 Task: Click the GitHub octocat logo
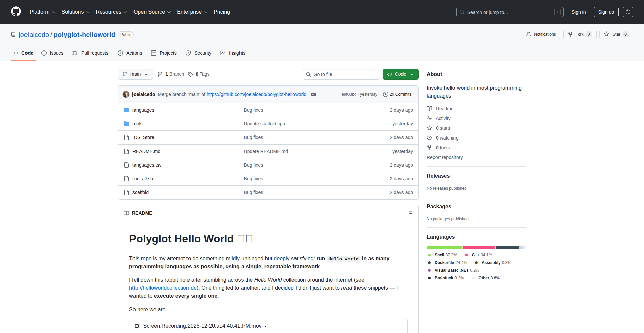(15, 12)
